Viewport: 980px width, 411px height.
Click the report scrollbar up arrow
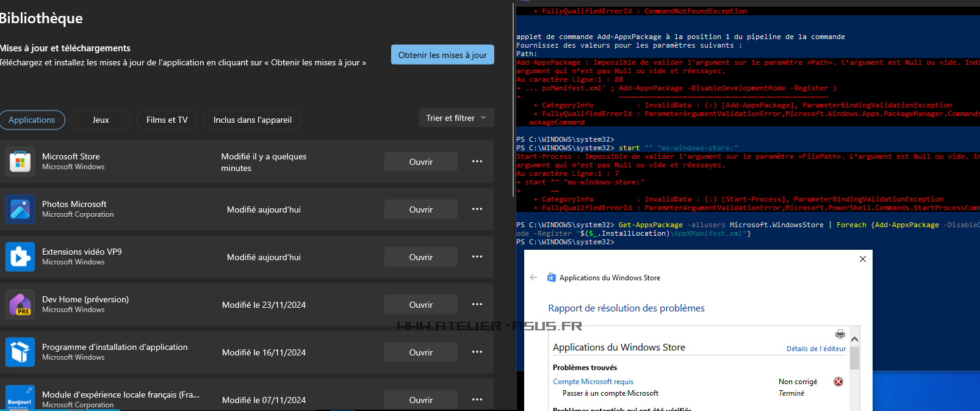[854, 339]
